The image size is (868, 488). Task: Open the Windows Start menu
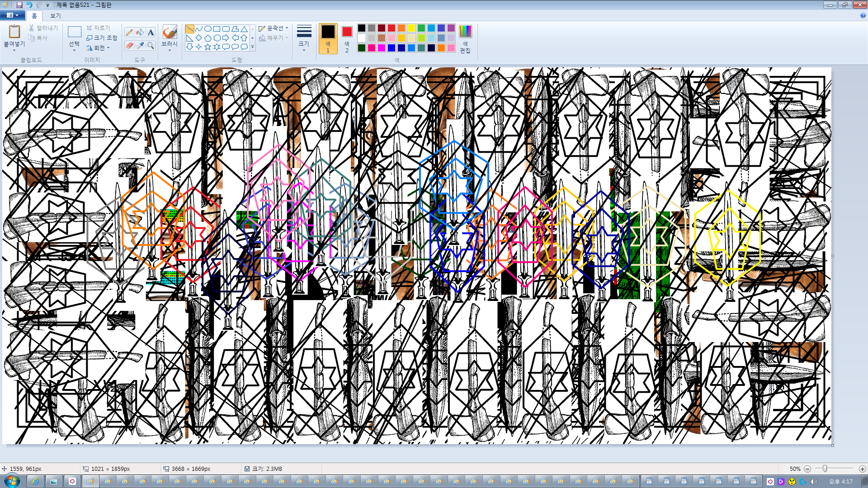(12, 481)
